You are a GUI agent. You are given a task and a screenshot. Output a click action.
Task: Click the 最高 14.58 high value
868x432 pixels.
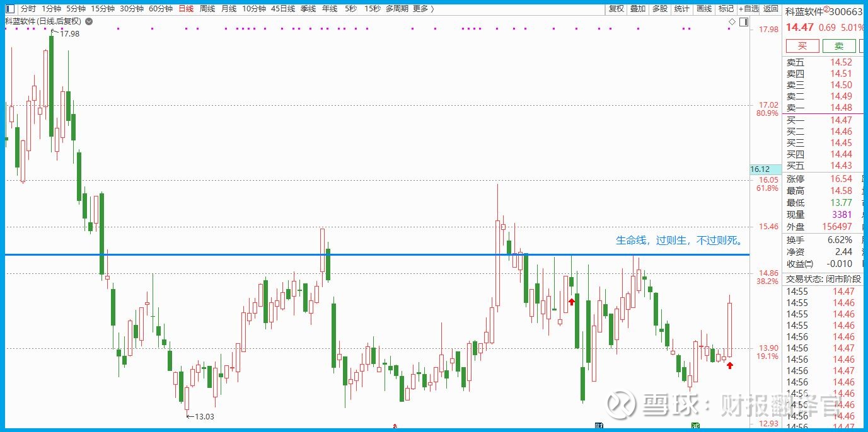pos(842,191)
